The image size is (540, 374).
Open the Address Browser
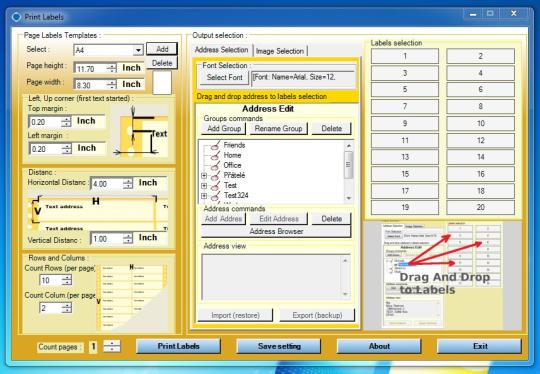276,231
